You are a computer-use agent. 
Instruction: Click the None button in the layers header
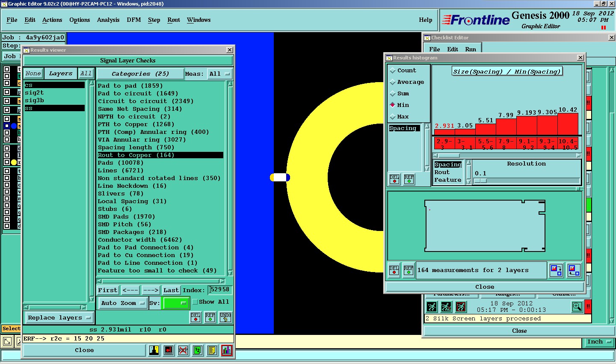[33, 74]
